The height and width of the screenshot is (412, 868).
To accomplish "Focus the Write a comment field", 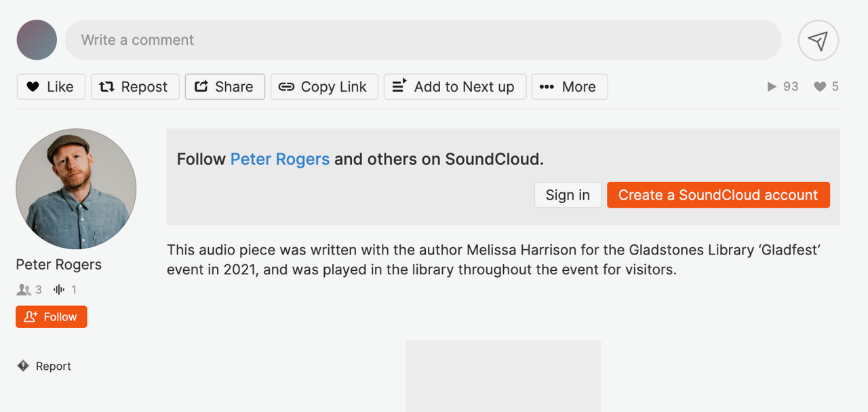I will pos(423,40).
